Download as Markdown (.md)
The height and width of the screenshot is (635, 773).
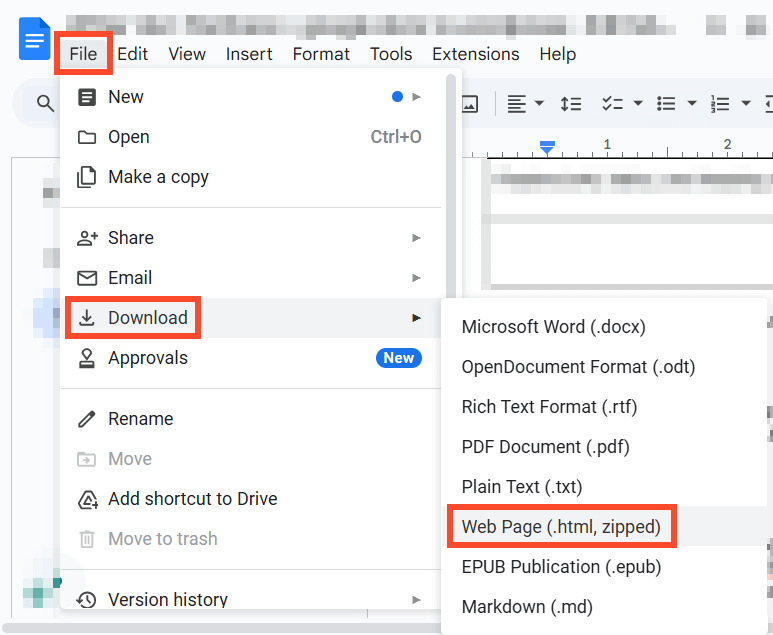(604, 606)
